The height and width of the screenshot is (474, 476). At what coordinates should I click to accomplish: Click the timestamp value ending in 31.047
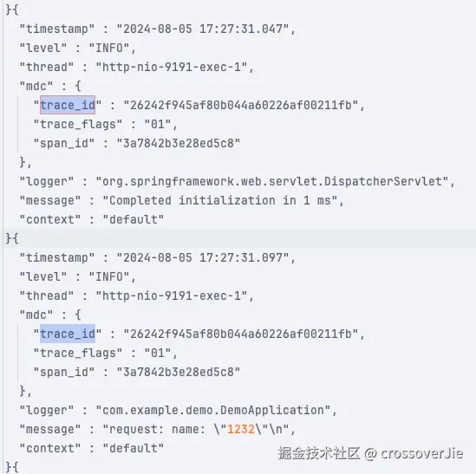[203, 29]
